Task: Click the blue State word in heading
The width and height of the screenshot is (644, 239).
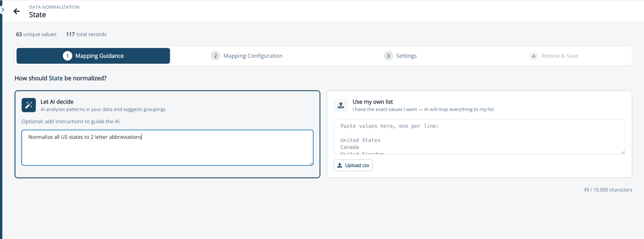Action: point(56,78)
